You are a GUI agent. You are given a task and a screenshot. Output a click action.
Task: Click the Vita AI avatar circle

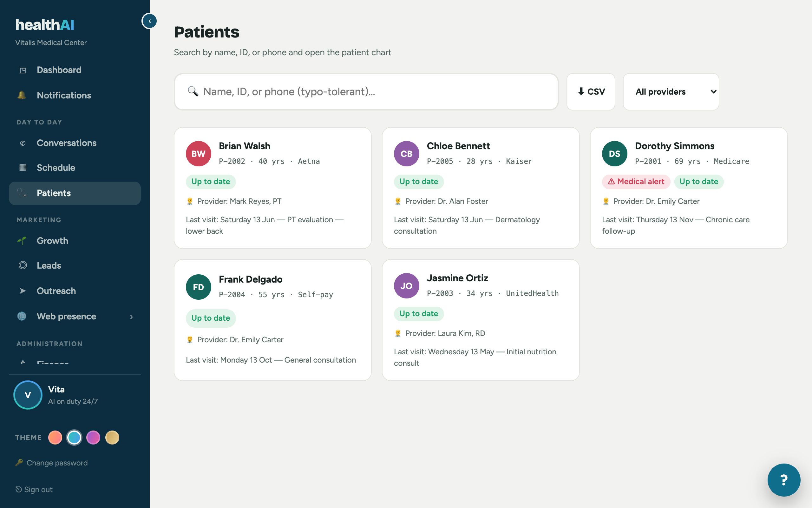(28, 395)
